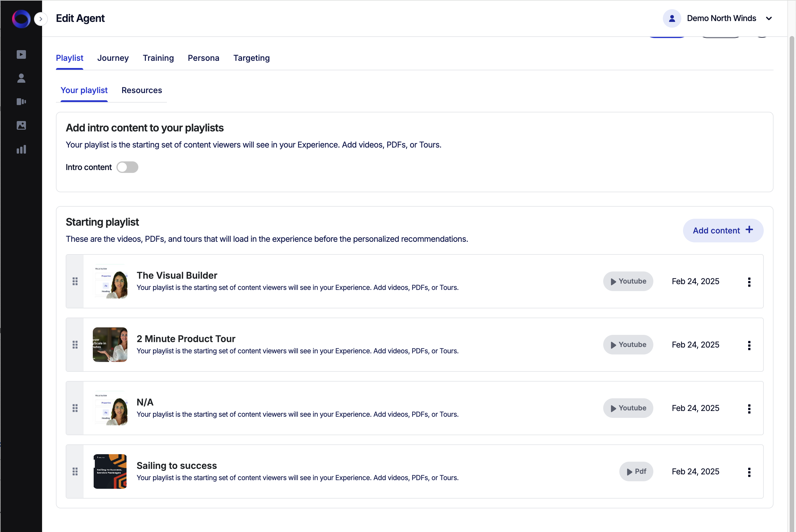
Task: Switch to the Journey tab
Action: [x=113, y=58]
